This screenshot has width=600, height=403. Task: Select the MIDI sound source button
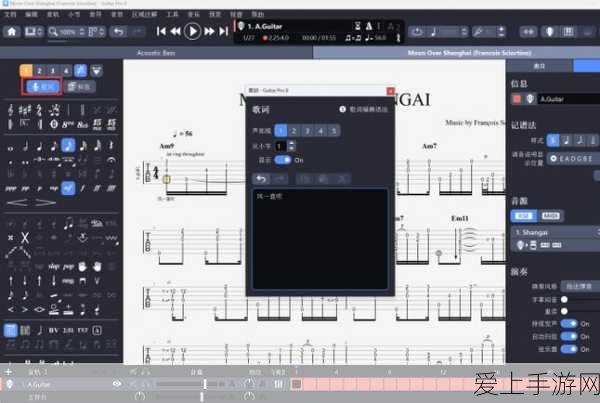[x=551, y=216]
